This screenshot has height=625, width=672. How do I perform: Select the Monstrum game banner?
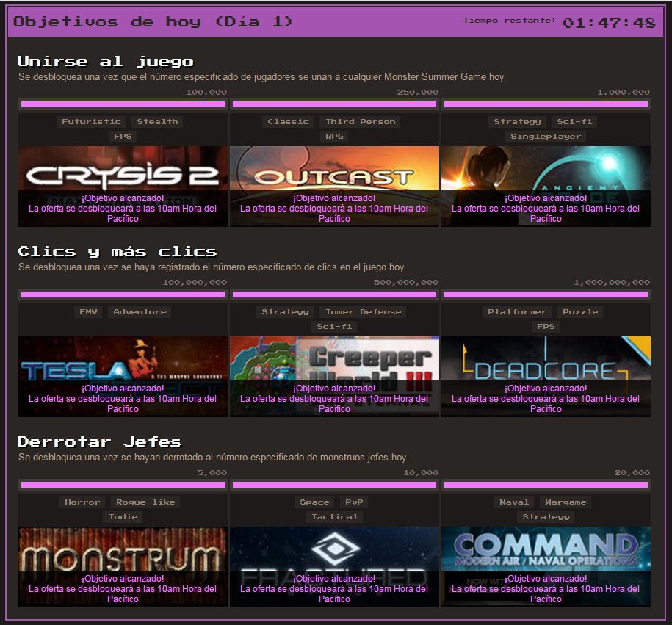123,567
